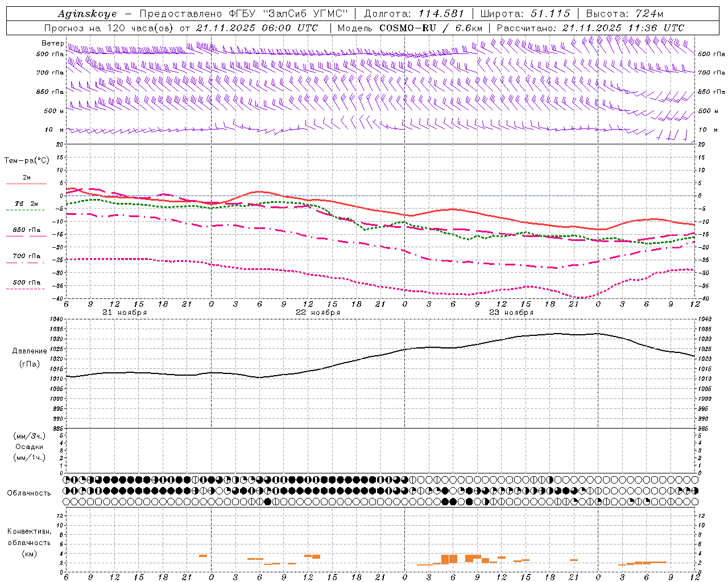Image resolution: width=728 pixels, height=582 pixels.
Task: Click the "(мм/1ч.)" precipitation unit label
Action: [30, 458]
